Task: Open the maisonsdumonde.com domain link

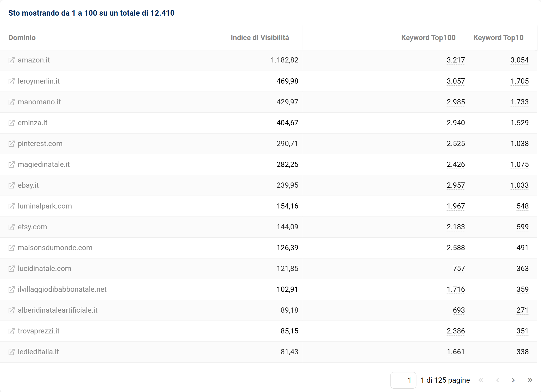Action: tap(55, 248)
